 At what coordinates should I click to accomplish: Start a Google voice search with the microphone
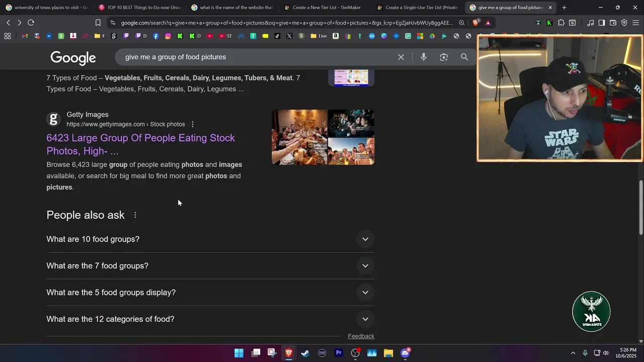click(424, 57)
